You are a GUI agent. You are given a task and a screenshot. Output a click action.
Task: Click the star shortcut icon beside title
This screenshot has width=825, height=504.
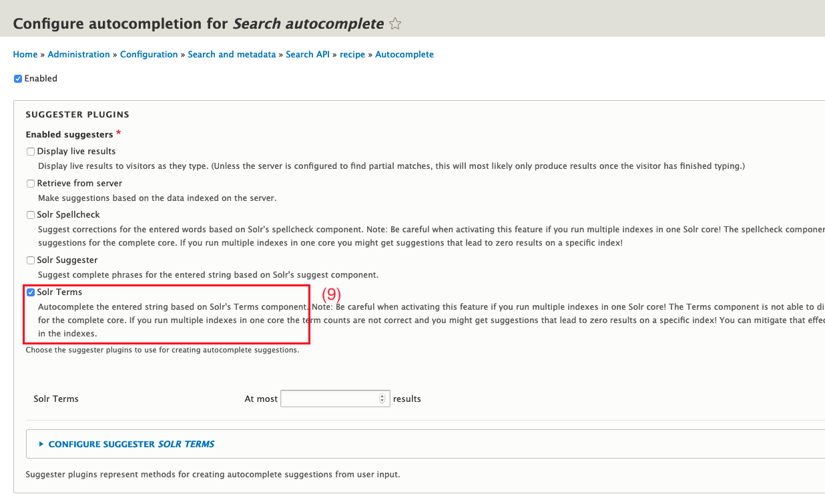click(395, 24)
